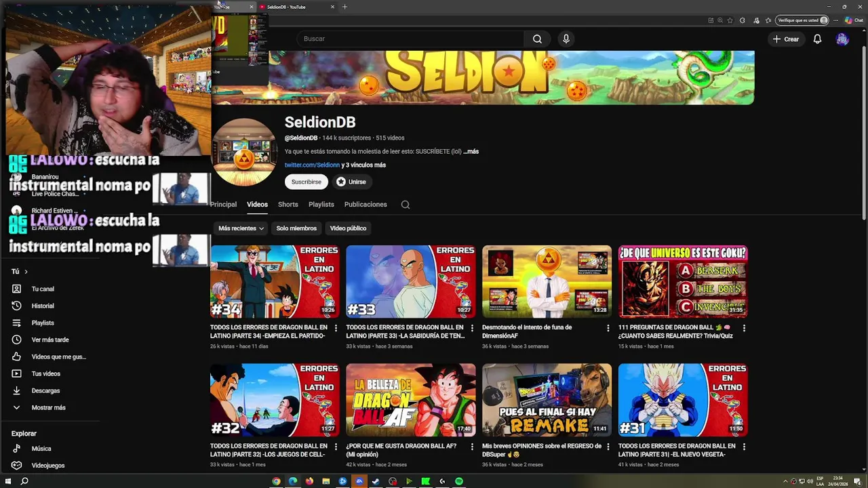This screenshot has height=488, width=868.
Task: Open Windows taskbar search
Action: pyautogui.click(x=24, y=481)
